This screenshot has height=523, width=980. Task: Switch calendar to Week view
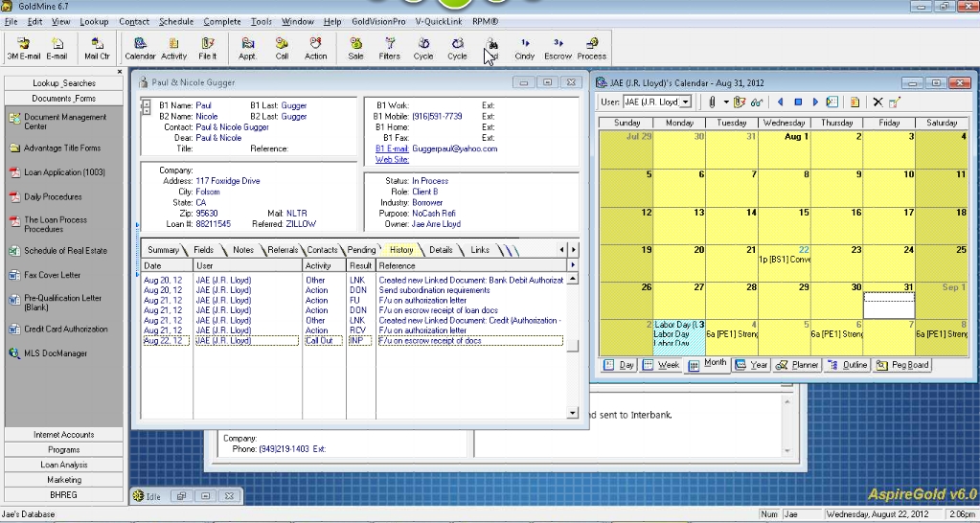(x=662, y=365)
